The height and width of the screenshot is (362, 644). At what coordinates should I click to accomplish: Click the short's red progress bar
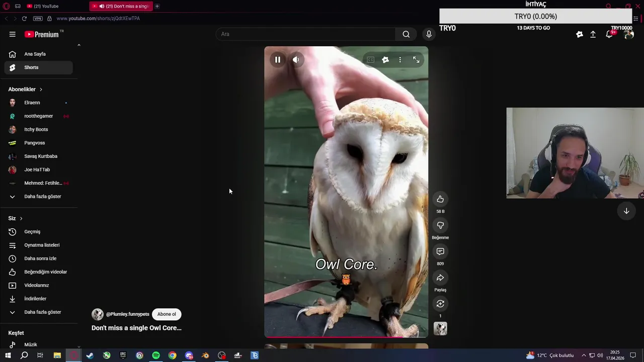(x=346, y=337)
